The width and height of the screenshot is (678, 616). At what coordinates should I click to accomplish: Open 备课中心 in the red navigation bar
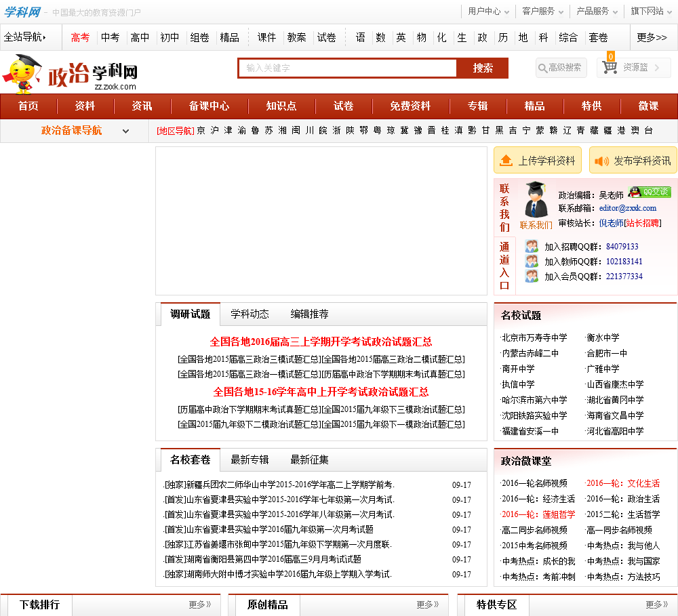pos(209,106)
